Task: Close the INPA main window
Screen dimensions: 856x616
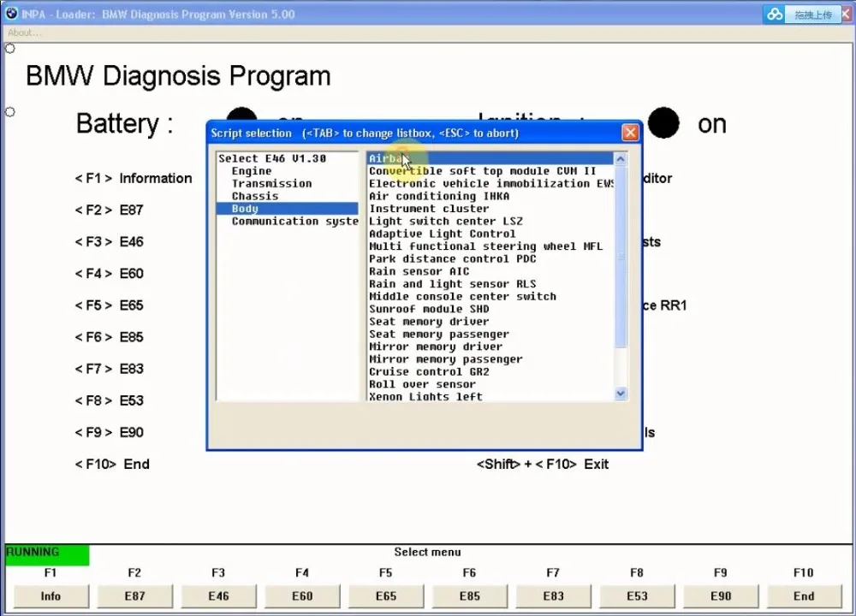Action: click(847, 15)
